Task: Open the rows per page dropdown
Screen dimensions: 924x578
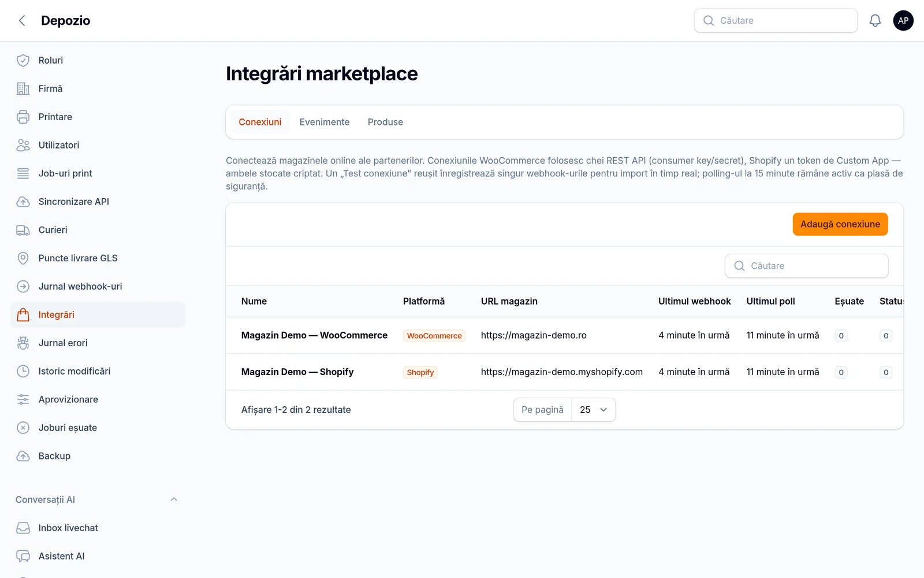Action: point(594,410)
